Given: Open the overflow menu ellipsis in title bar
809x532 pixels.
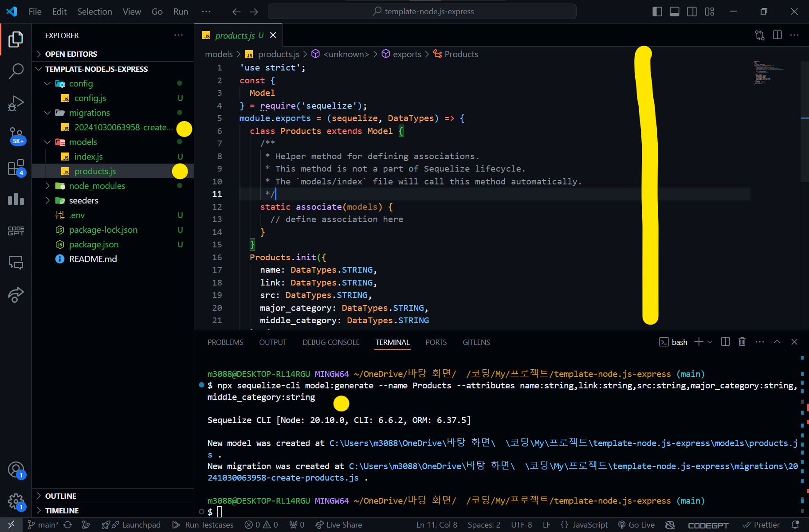Looking at the screenshot, I should (x=206, y=12).
